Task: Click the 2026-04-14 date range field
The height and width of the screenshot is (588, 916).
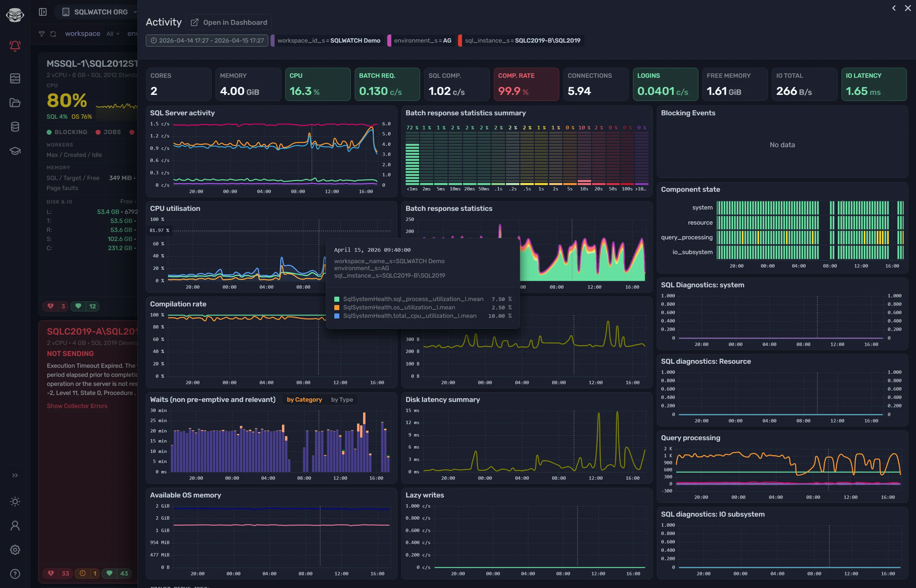Action: tap(207, 40)
